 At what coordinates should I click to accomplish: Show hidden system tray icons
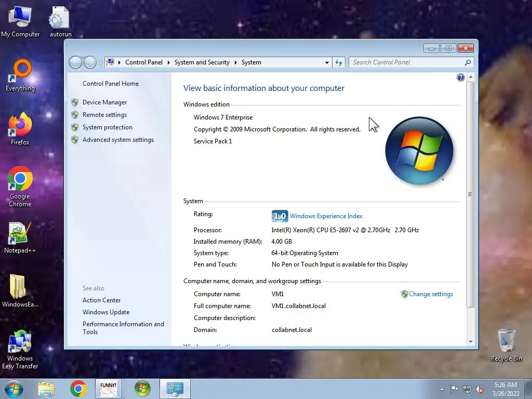442,389
